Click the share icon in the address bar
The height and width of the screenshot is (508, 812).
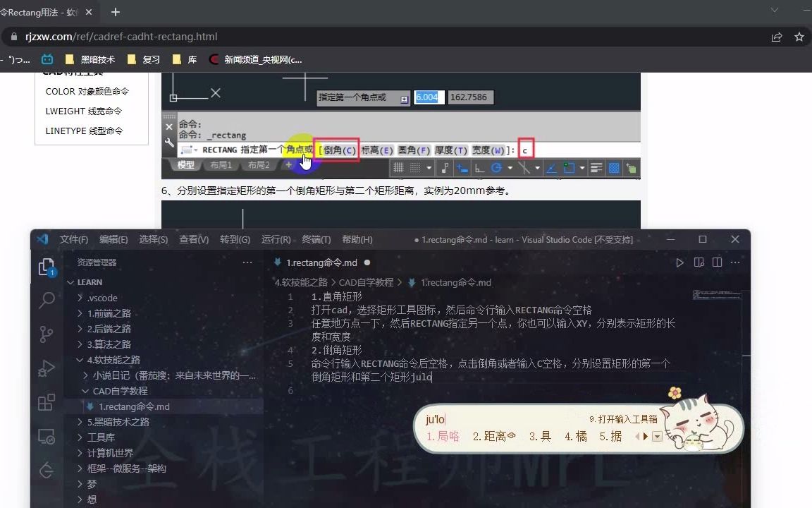(777, 37)
